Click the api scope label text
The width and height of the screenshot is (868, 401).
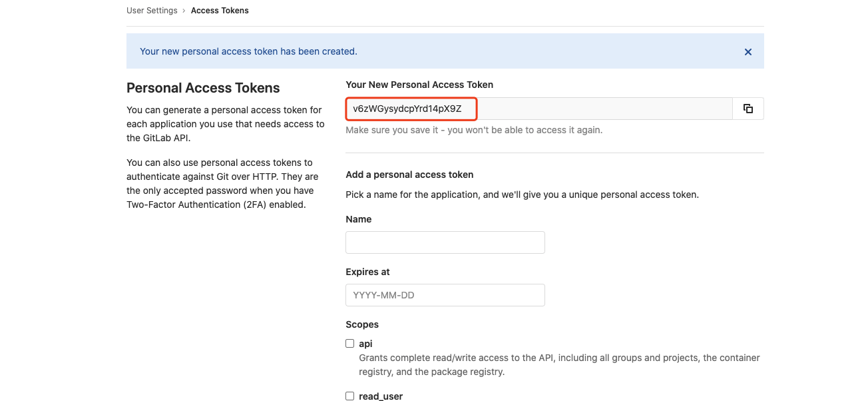[x=365, y=344]
